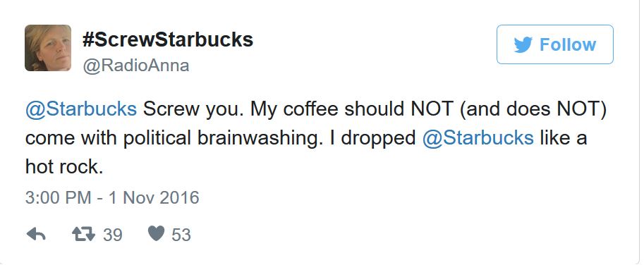The image size is (644, 265).
Task: Open the @Starbucks mention after "I dropped"
Action: click(478, 138)
